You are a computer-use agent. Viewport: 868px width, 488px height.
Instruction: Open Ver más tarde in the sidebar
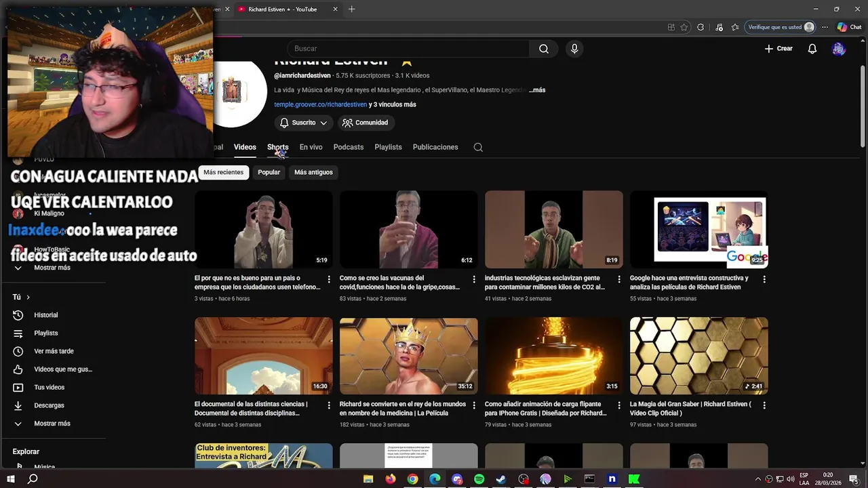coord(54,351)
